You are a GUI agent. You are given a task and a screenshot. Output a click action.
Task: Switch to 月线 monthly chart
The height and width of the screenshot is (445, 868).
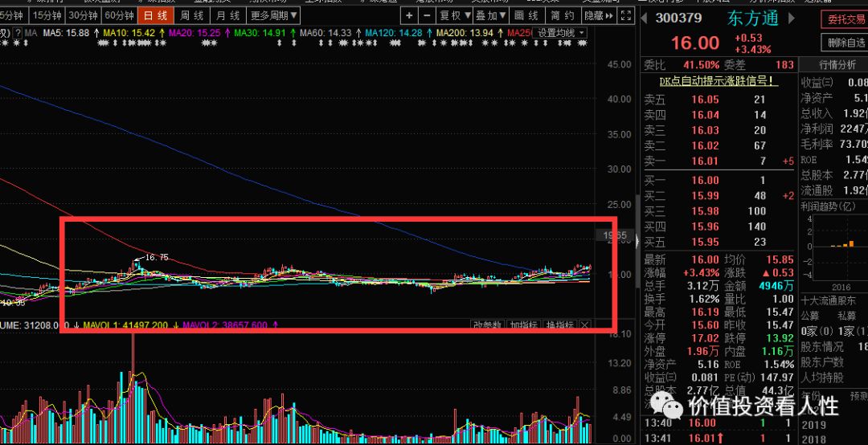click(x=228, y=15)
